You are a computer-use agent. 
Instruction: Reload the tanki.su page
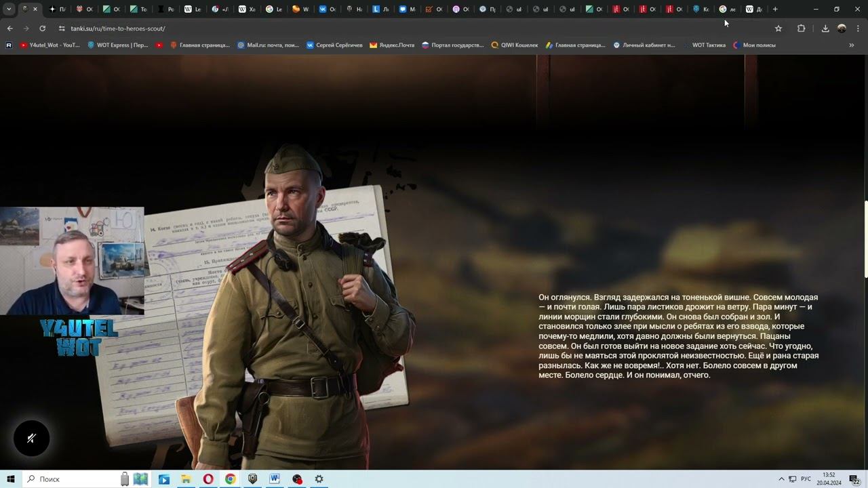click(42, 28)
